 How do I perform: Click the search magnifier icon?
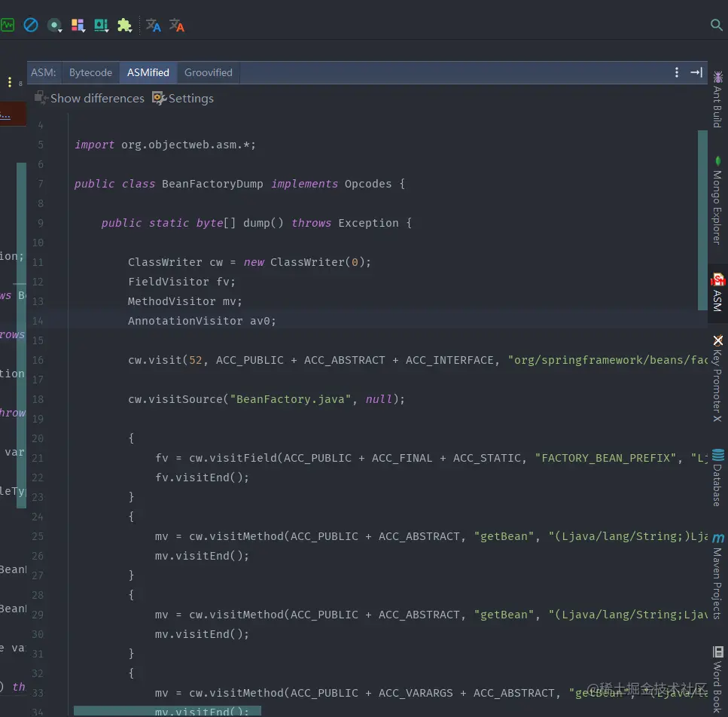tap(717, 24)
